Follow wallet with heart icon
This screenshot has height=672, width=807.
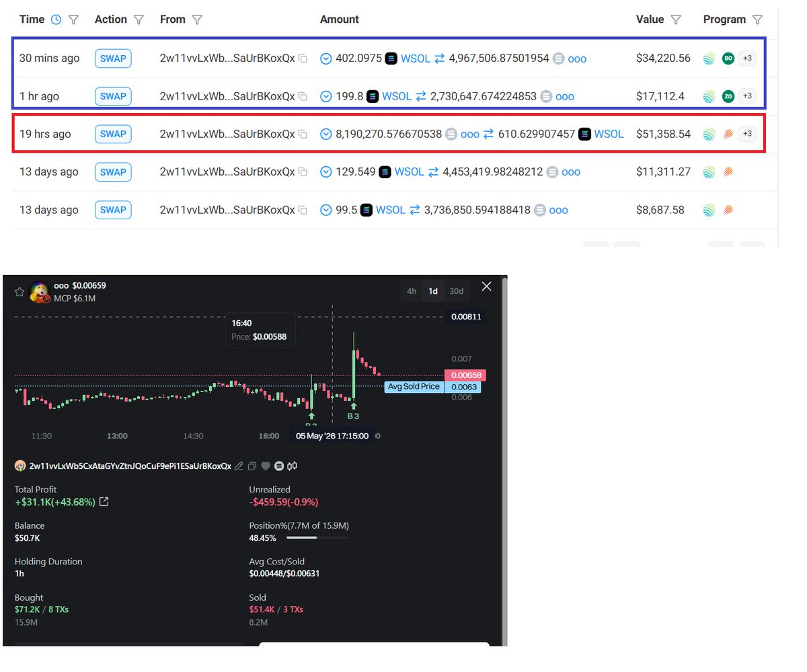tap(266, 466)
